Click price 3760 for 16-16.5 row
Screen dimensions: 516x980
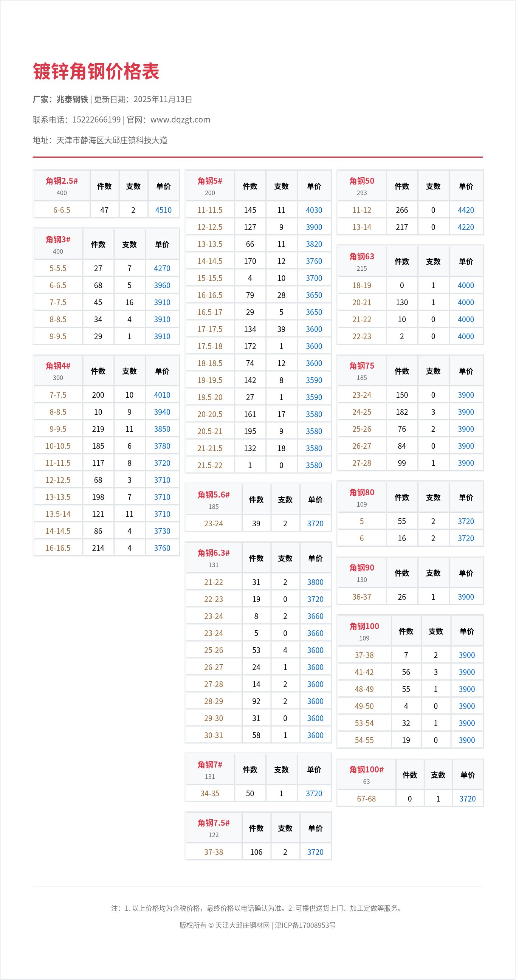tap(162, 548)
